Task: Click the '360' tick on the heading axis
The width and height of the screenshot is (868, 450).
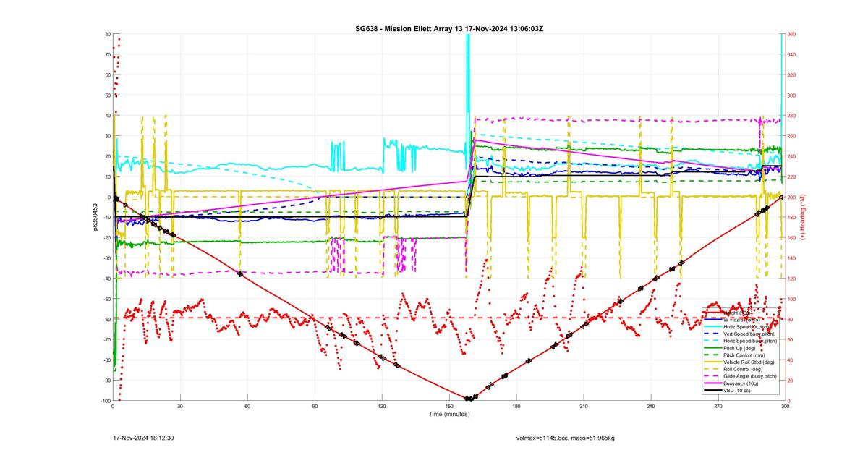Action: (792, 34)
